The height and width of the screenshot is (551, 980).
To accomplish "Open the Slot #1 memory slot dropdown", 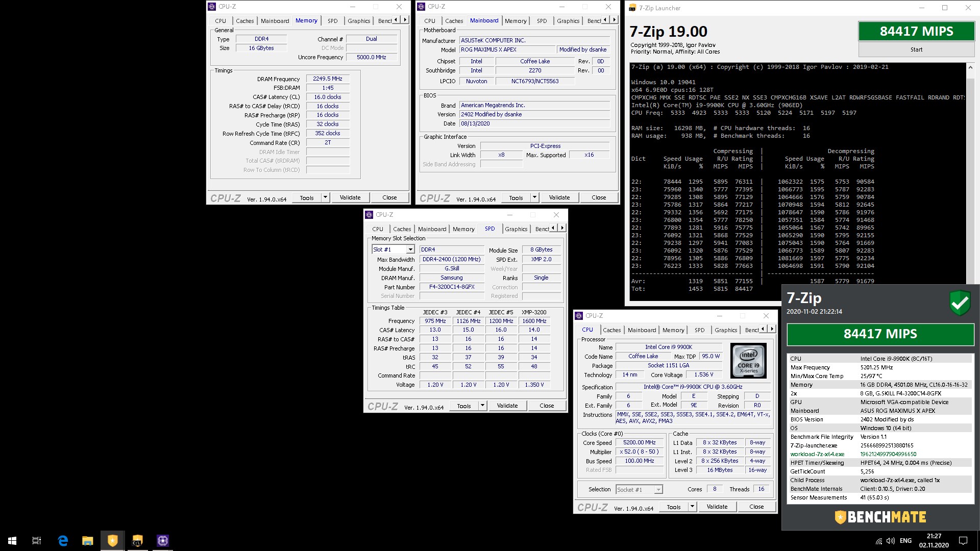I will coord(410,249).
